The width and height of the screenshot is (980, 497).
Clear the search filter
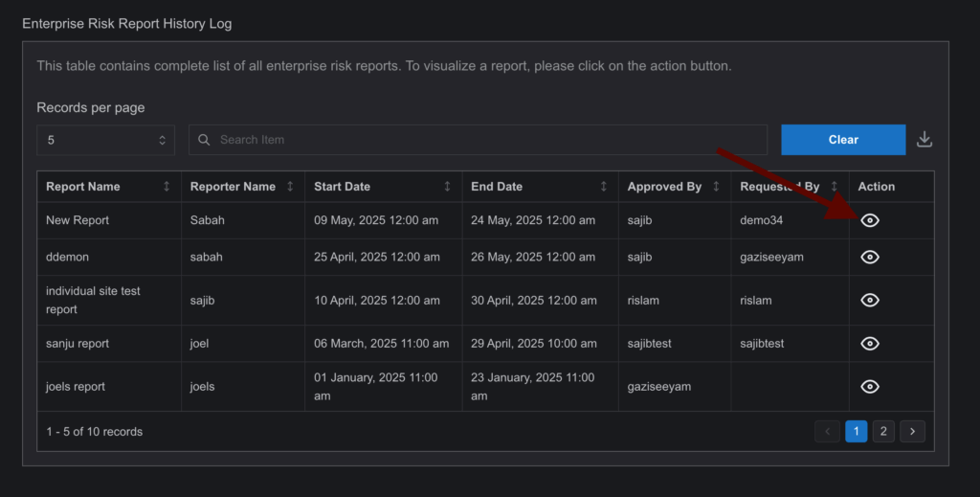click(843, 140)
